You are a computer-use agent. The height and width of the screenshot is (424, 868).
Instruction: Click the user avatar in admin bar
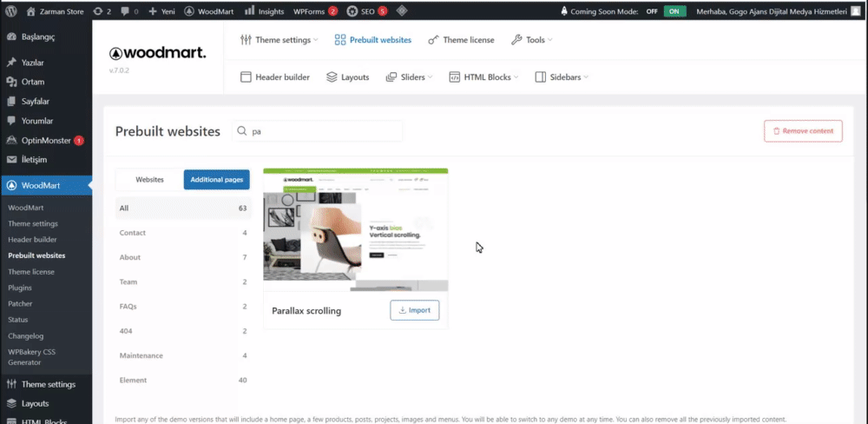coord(855,11)
